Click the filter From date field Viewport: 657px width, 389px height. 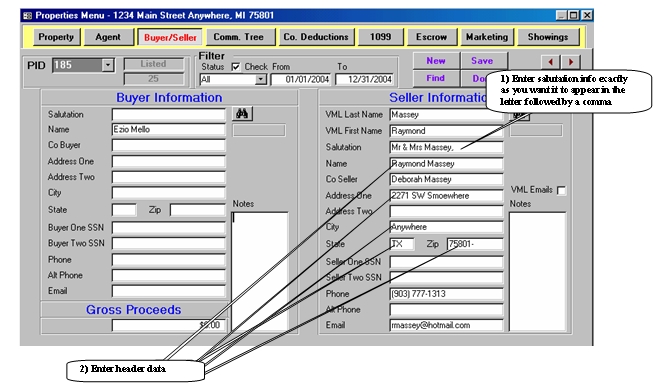pyautogui.click(x=300, y=79)
